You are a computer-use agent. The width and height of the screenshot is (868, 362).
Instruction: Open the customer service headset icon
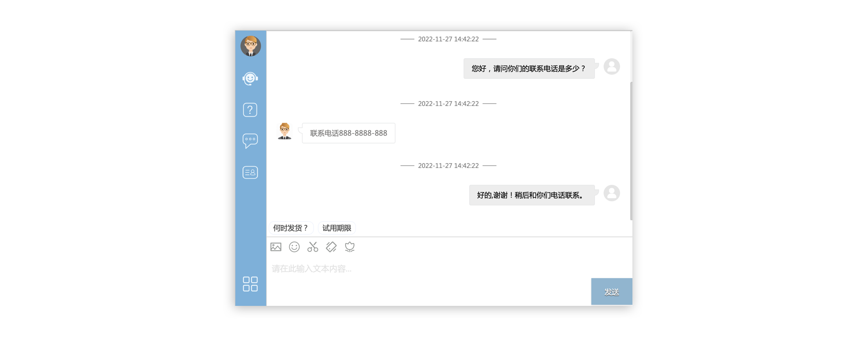(x=250, y=79)
